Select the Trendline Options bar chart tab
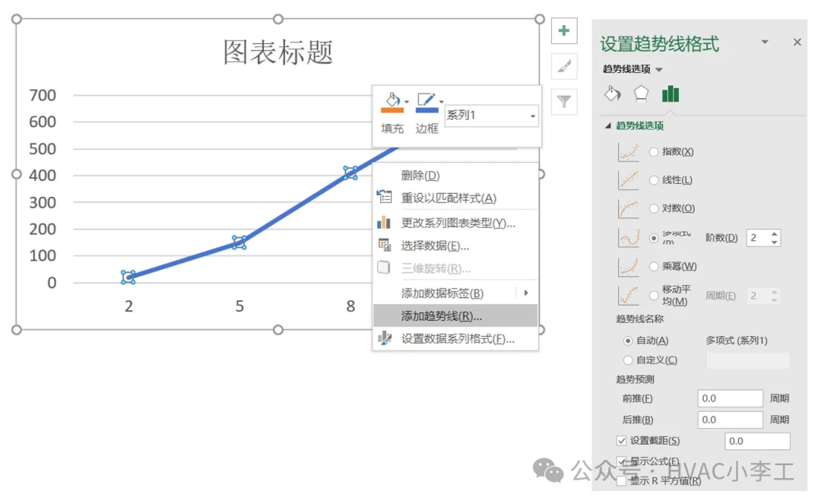Image resolution: width=821 pixels, height=504 pixels. click(670, 94)
